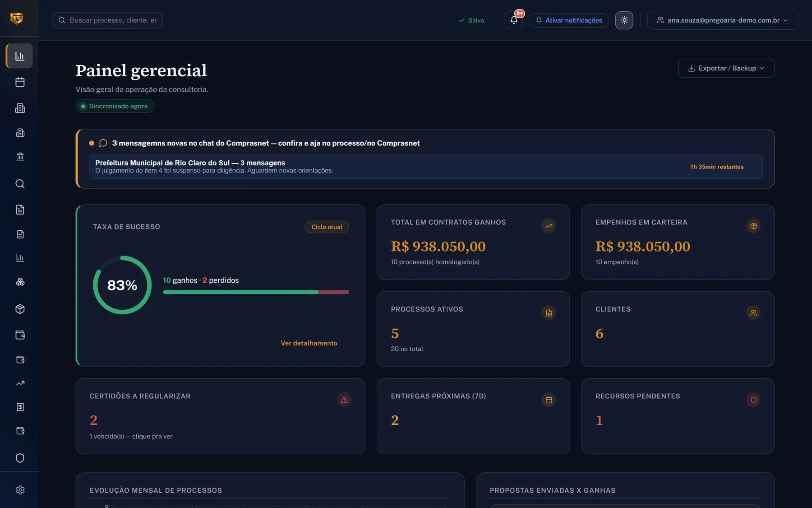
Task: Click document icon in Processos Ativos card
Action: click(549, 313)
